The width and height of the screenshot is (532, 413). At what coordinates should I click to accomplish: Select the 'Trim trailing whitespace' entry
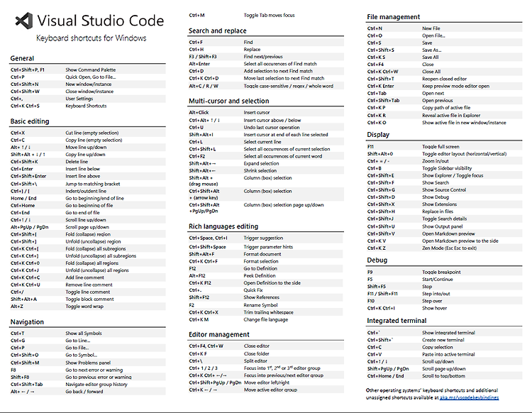(268, 312)
